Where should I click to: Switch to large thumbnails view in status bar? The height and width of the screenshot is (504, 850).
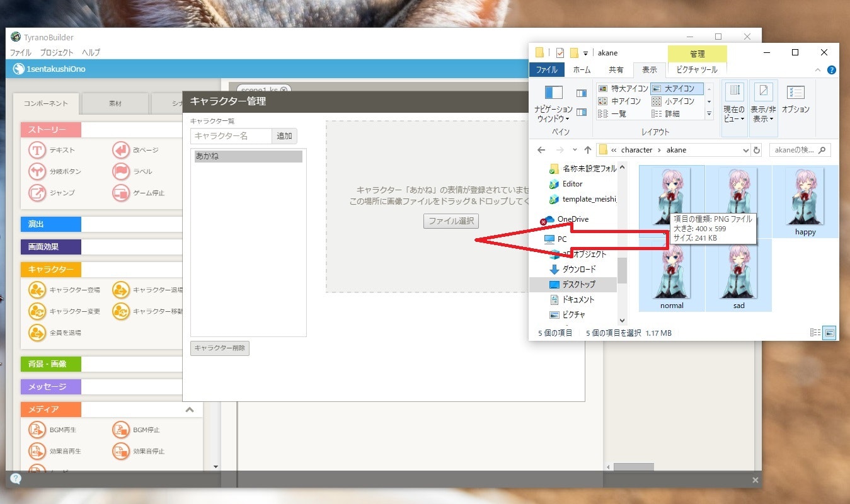829,333
